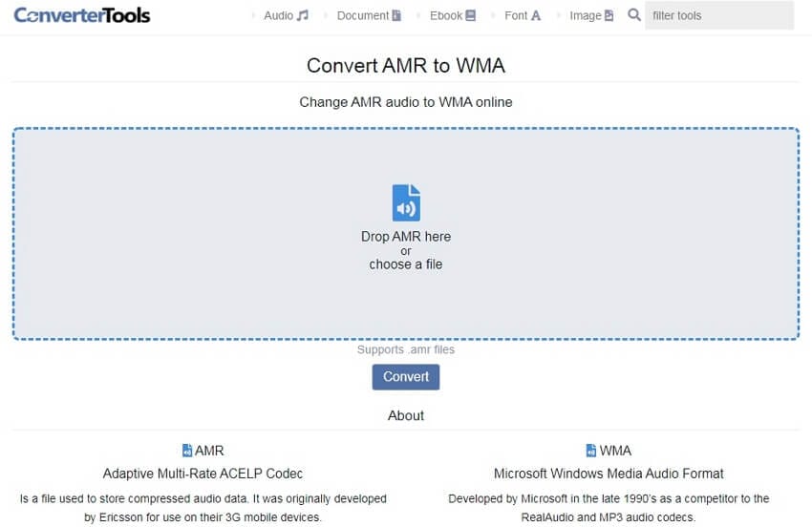Click the About heading
The image size is (812, 527).
406,415
